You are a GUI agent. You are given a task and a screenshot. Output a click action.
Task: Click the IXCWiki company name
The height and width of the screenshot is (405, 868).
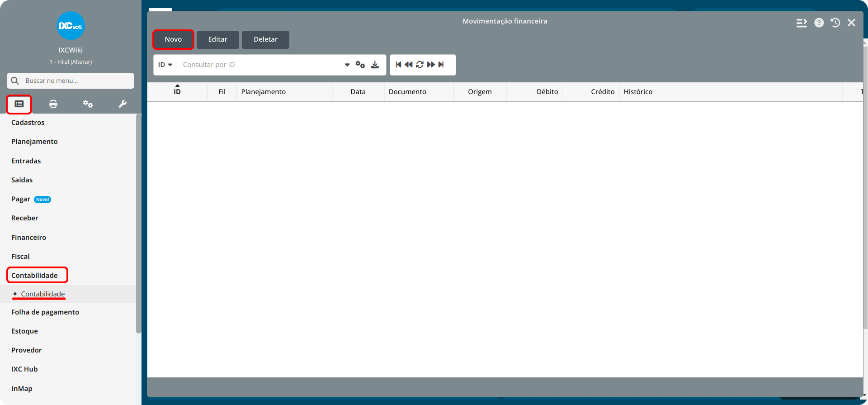coord(71,50)
